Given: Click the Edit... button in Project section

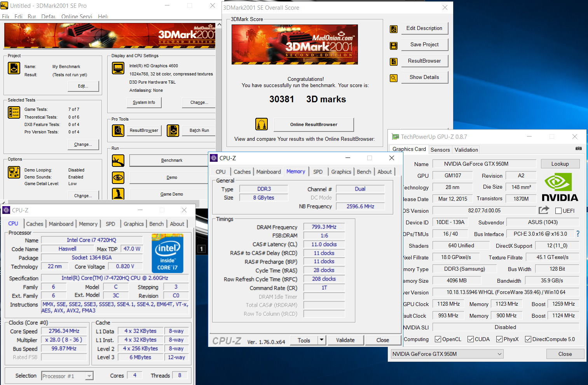Looking at the screenshot, I should click(x=83, y=86).
